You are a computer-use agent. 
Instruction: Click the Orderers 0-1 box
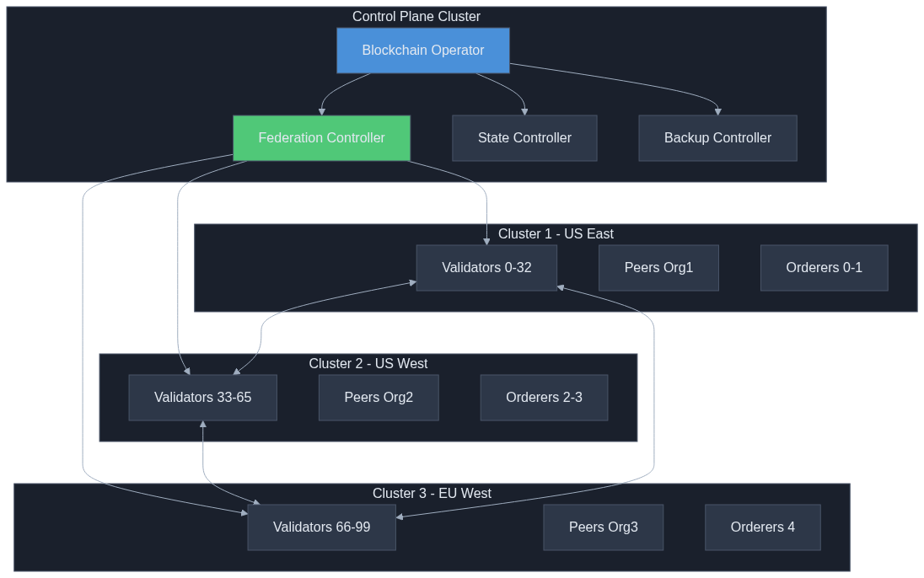(824, 268)
